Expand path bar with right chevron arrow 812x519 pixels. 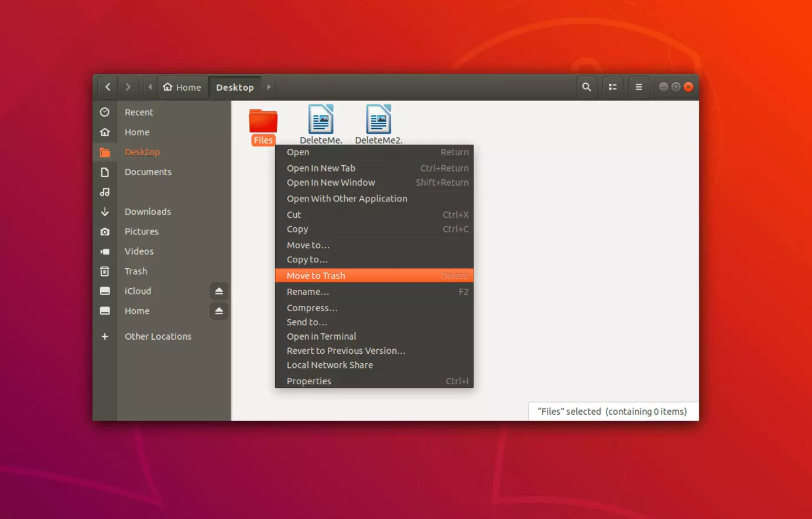[x=269, y=87]
